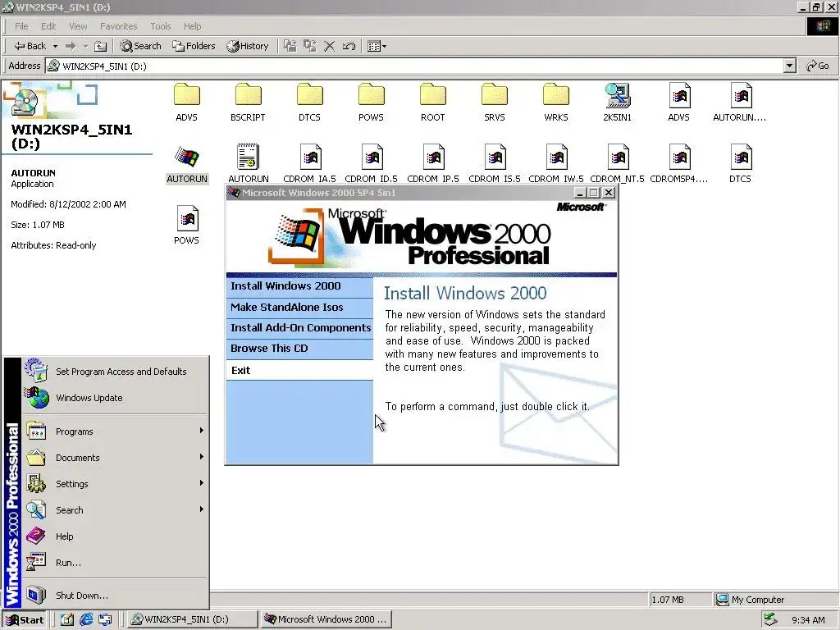Click the Forward arrow toolbar button

pos(71,46)
